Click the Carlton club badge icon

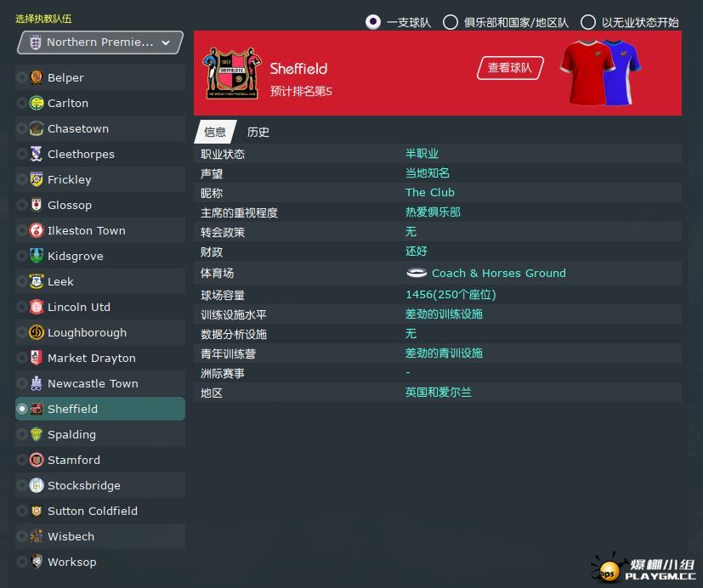click(x=37, y=103)
